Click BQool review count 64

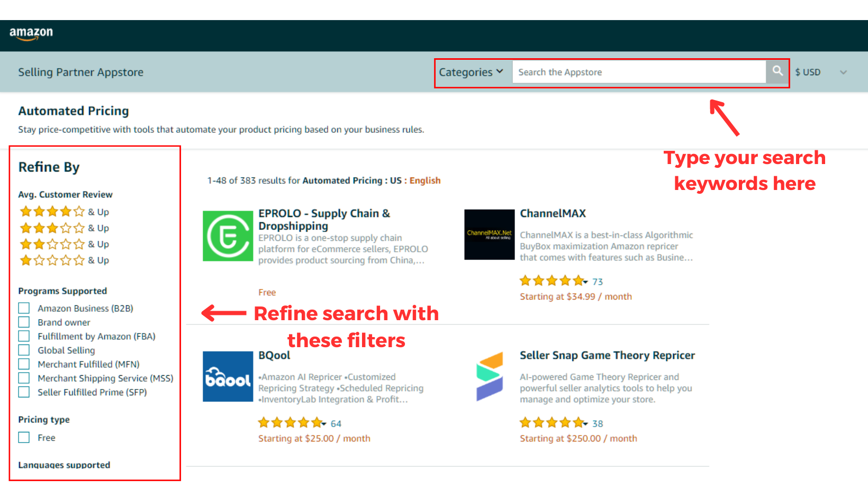[336, 424]
